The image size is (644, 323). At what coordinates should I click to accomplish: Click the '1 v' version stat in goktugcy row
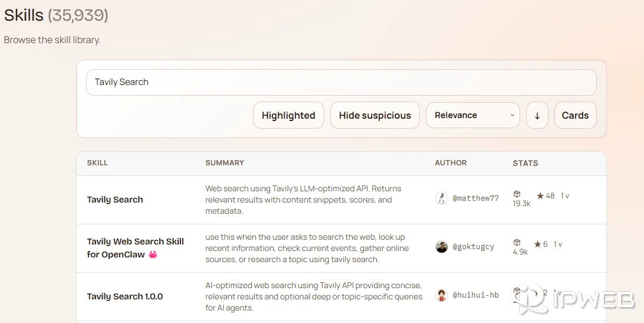[x=557, y=244]
